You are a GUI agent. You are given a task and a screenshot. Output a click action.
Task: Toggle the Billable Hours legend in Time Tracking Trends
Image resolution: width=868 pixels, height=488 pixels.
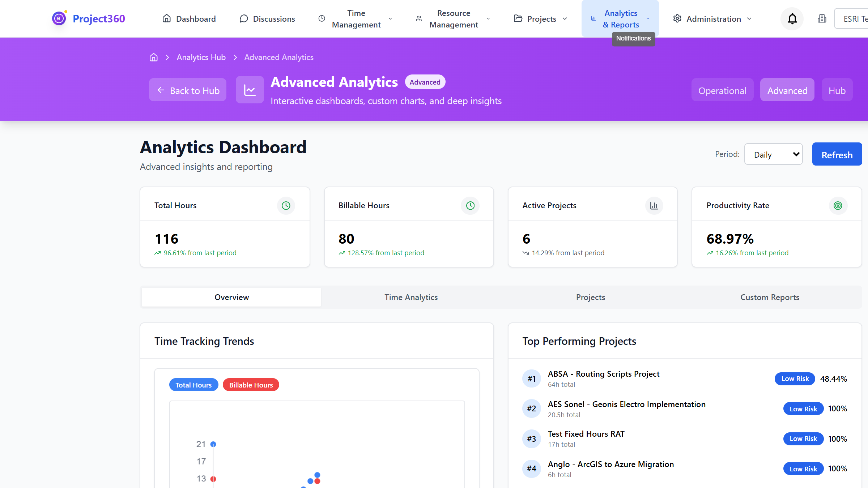(x=251, y=385)
